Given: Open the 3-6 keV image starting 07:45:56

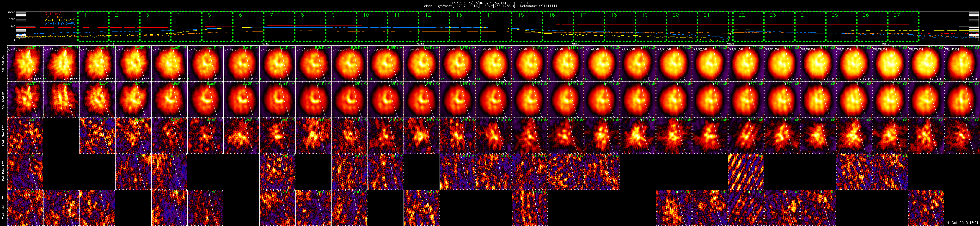Looking at the screenshot, I should [97, 64].
